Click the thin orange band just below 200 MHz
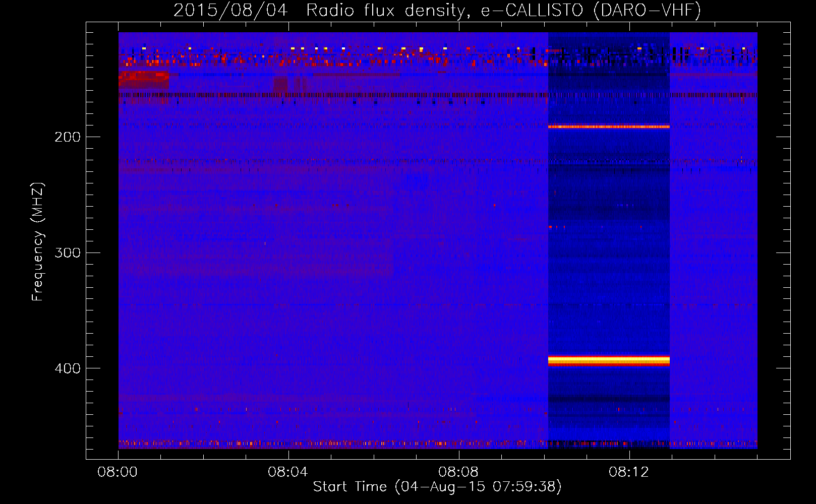Screen dimensions: 816x504 (609, 127)
